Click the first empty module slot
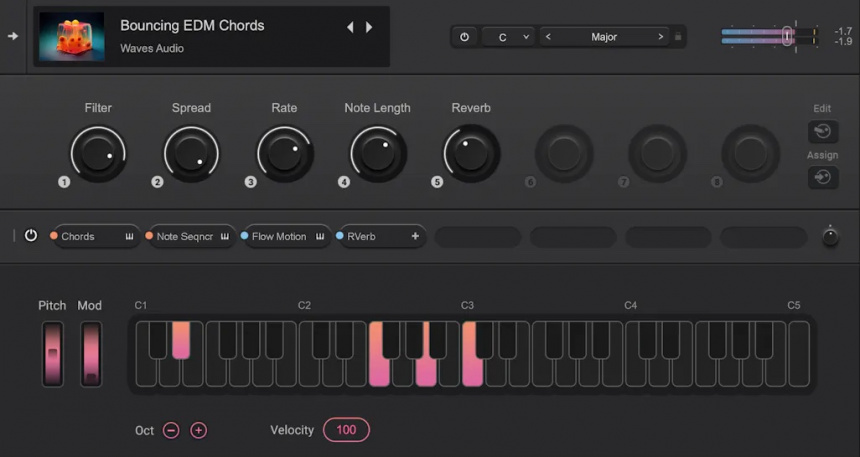 click(478, 237)
